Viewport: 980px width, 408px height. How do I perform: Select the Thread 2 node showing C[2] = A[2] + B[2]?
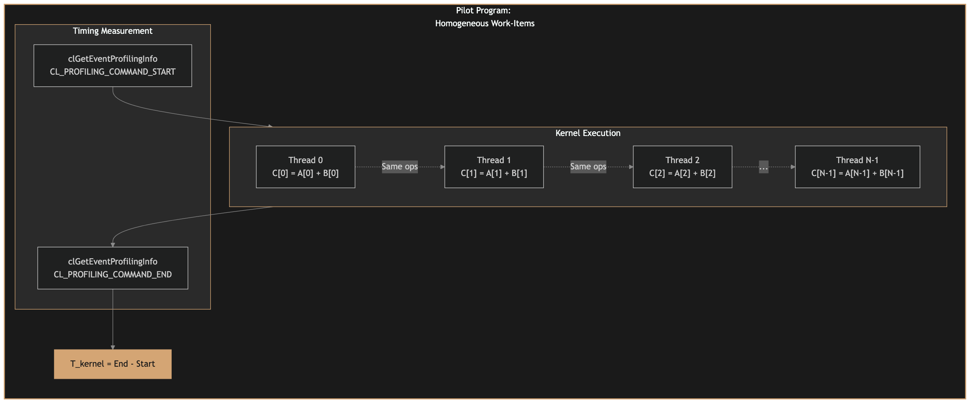coord(682,166)
